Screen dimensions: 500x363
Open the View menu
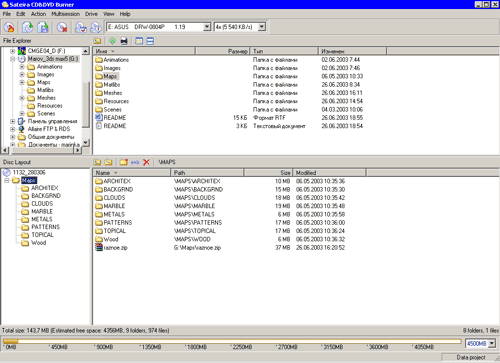109,14
